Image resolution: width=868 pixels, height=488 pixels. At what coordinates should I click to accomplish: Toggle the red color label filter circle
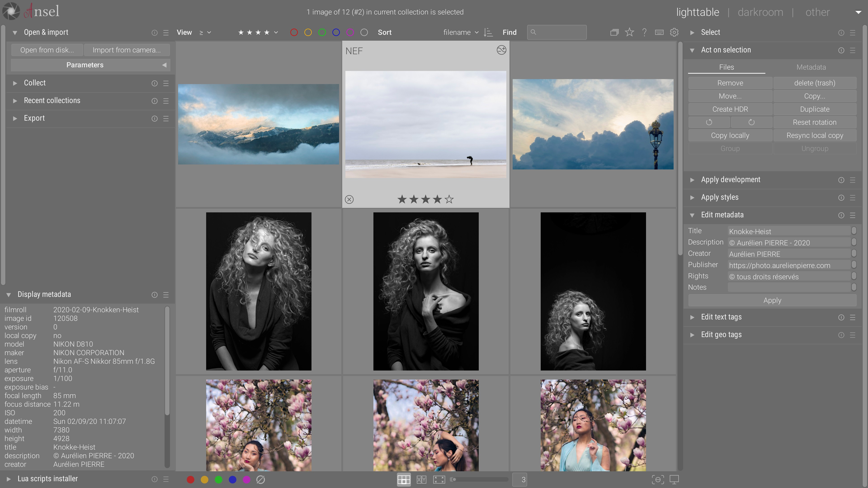294,32
